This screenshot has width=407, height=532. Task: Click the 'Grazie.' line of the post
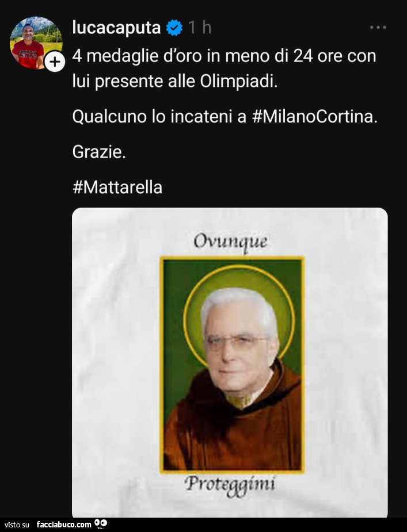99,152
